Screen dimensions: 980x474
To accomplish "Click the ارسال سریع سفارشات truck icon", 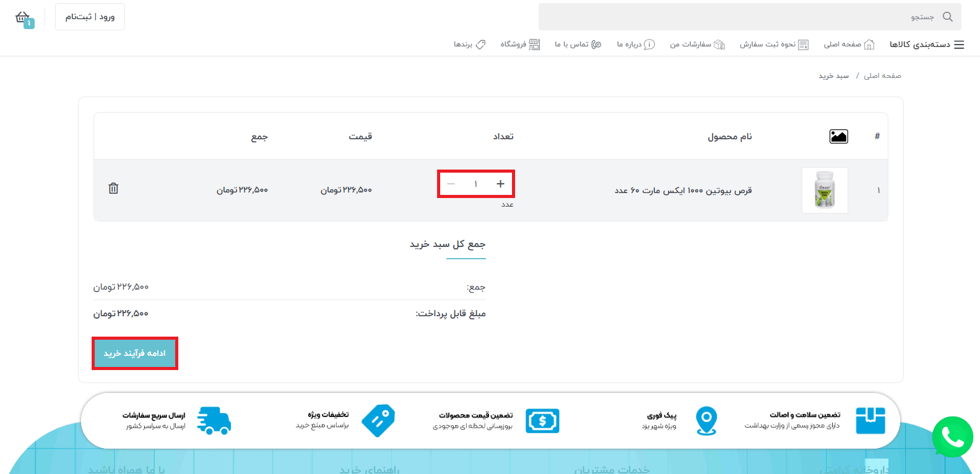I will pos(214,421).
